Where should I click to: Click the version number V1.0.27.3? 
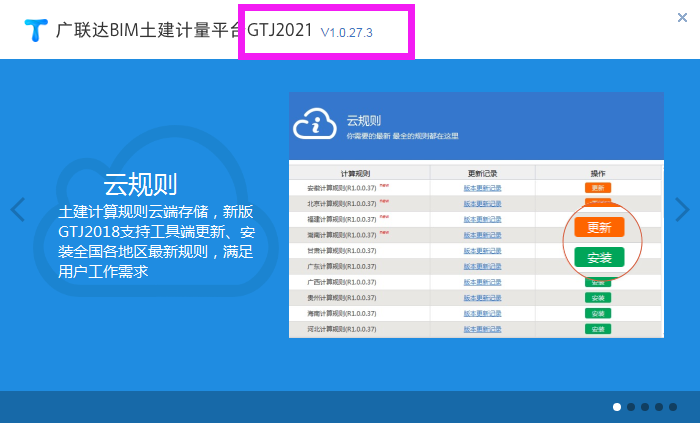346,33
